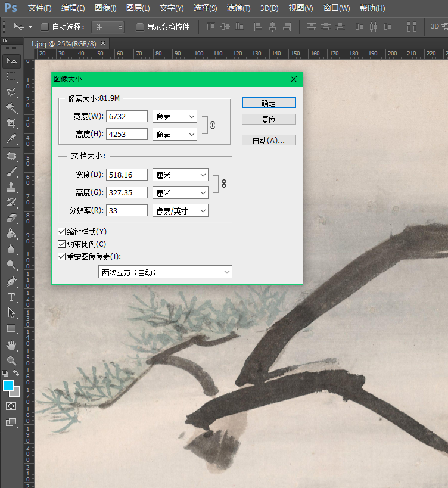The height and width of the screenshot is (488, 448).
Task: Open document width 厘米 unit dropdown
Action: pos(181,175)
